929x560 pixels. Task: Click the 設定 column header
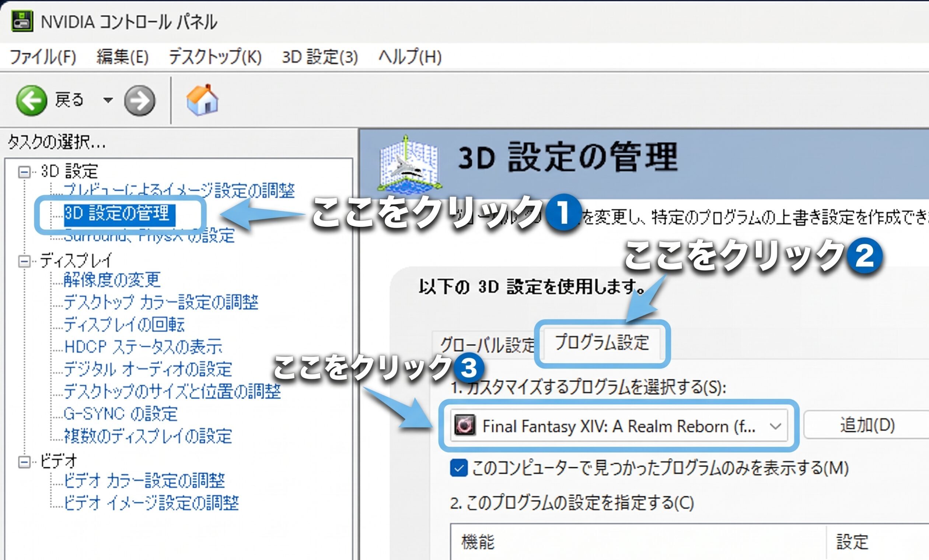(x=878, y=542)
